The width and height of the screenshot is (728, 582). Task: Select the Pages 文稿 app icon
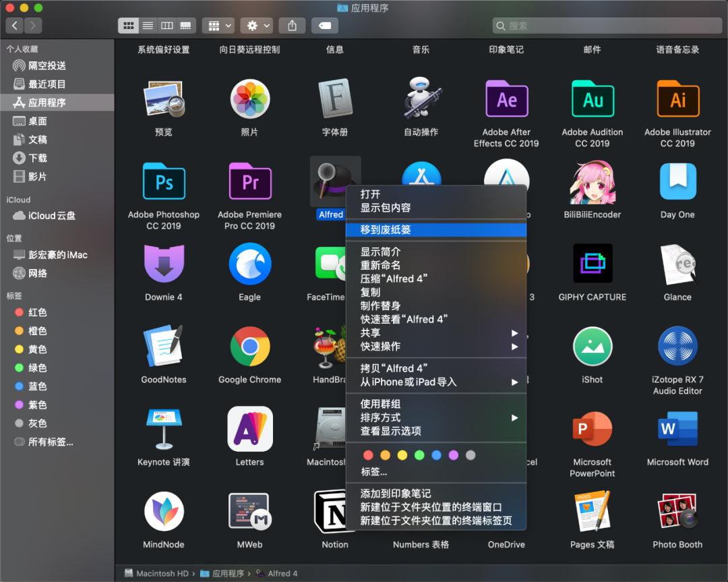[x=593, y=511]
